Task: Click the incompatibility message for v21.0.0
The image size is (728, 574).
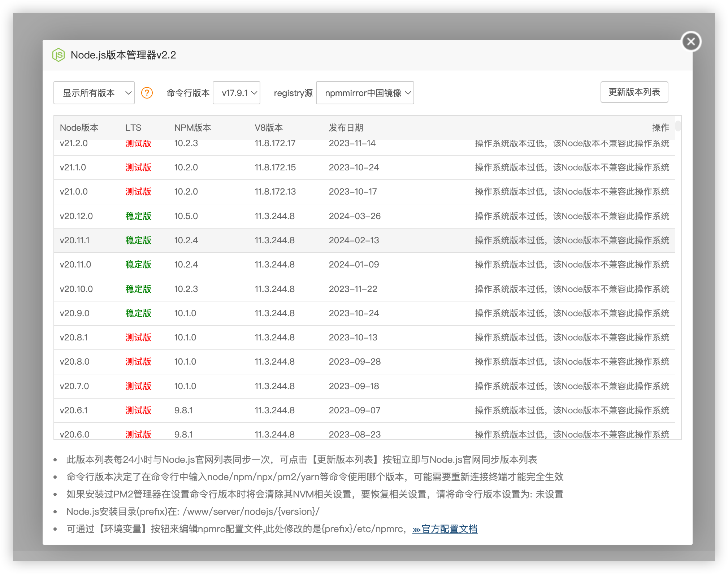Action: click(x=572, y=192)
